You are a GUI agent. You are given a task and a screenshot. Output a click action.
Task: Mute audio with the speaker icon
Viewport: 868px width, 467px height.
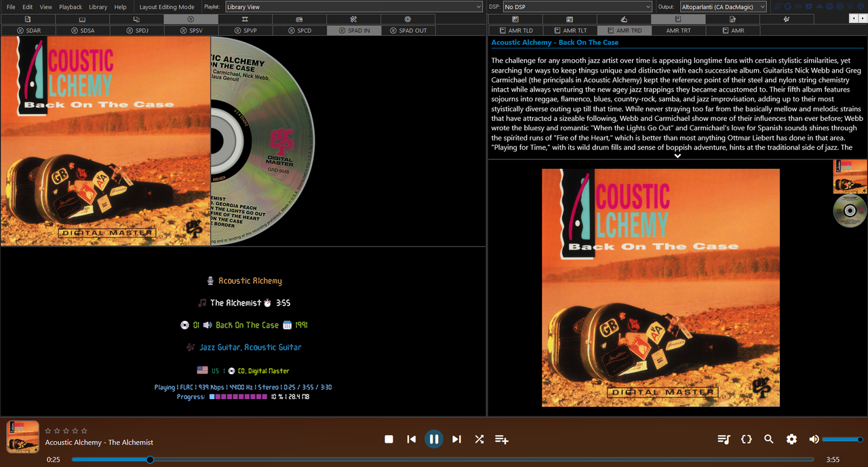814,439
